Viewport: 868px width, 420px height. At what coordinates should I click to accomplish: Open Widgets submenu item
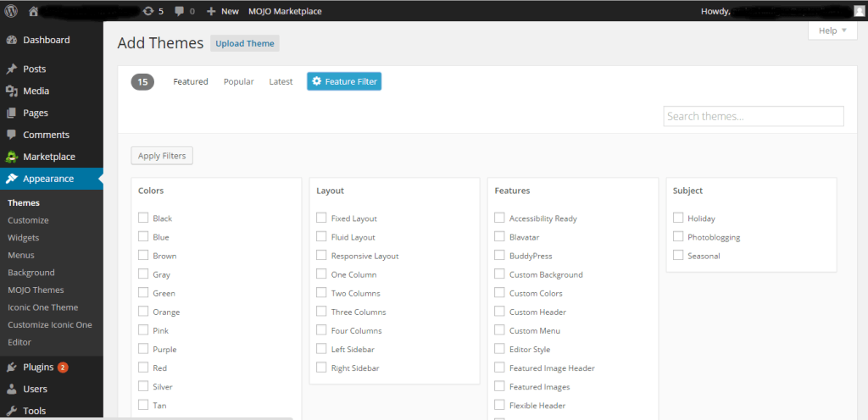coord(23,238)
